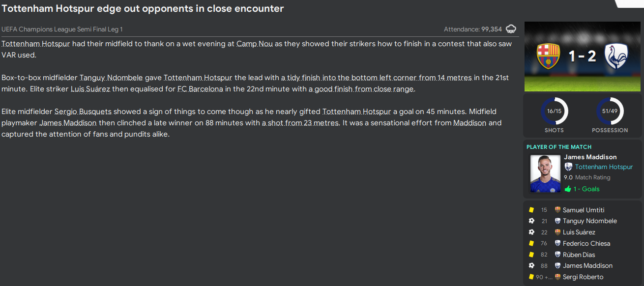Click the thumbs-up icon next to 1 - Goals

(x=568, y=189)
